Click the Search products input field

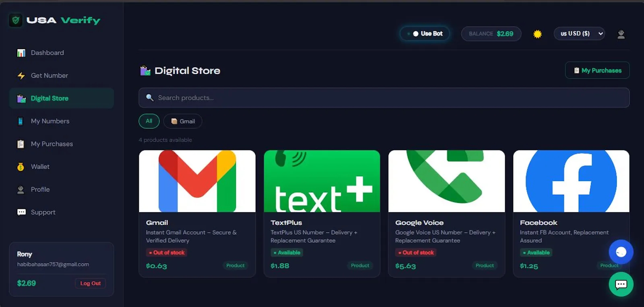coord(384,98)
